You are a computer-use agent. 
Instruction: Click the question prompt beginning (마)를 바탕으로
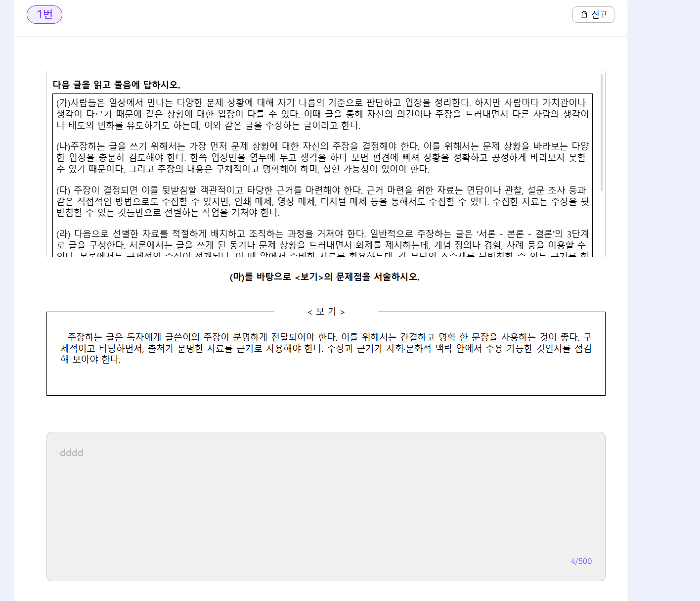[325, 277]
